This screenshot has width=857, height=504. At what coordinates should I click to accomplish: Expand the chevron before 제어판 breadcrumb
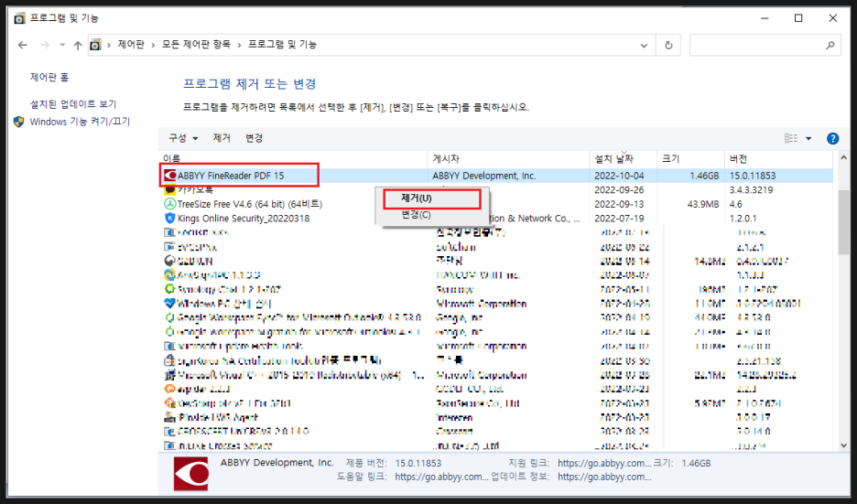[109, 45]
